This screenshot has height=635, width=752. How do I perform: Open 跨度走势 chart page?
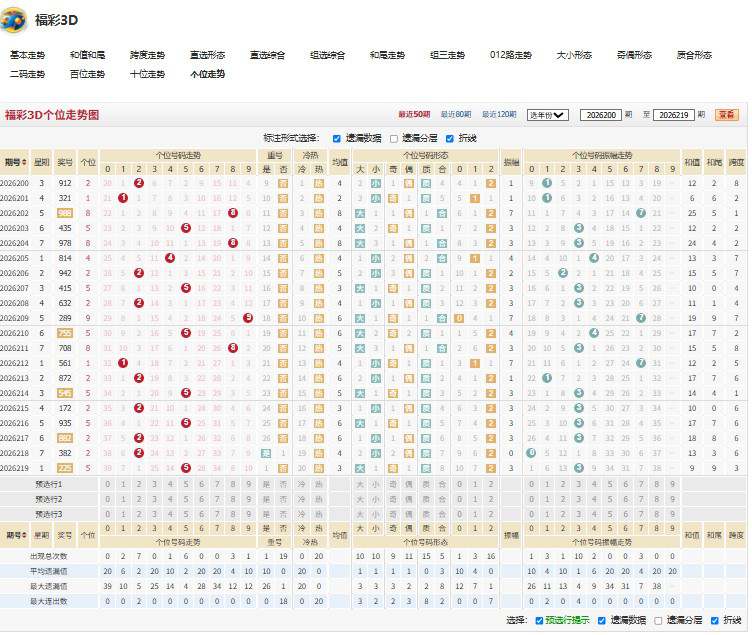tap(147, 55)
